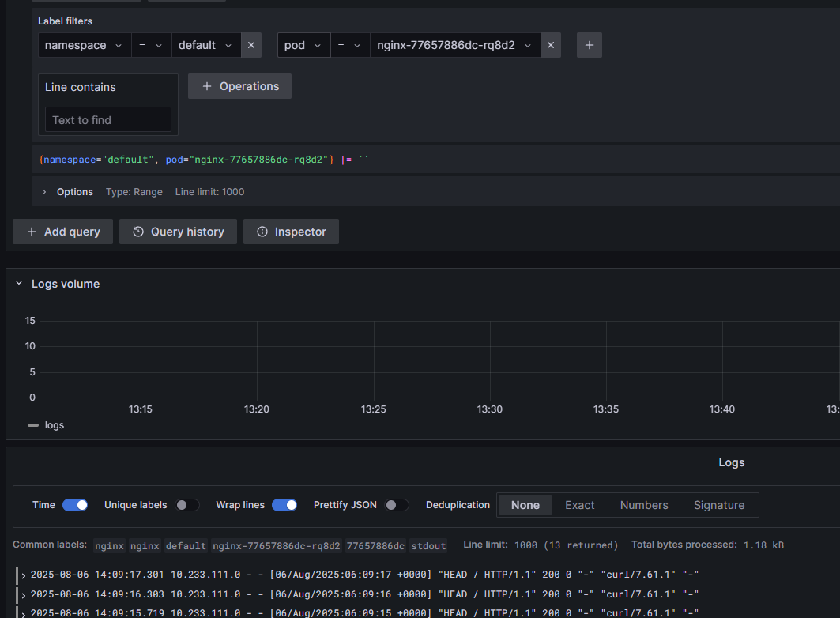Enable the Unique labels switch

coord(187,505)
